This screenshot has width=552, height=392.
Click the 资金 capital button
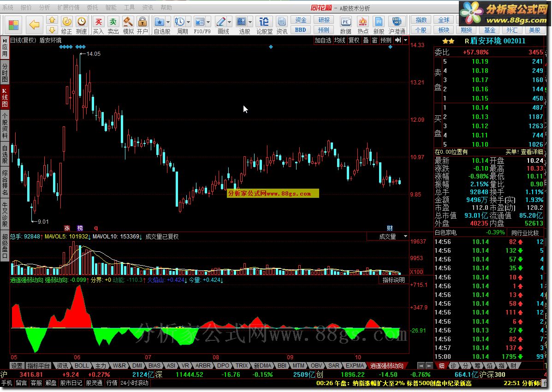301,20
